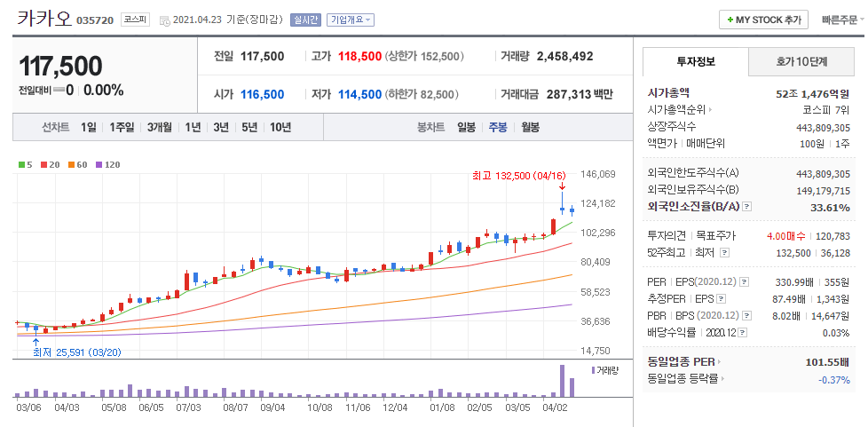Click the 최고 132,500 (04/16) marker
The width and height of the screenshot is (868, 427).
coord(518,176)
